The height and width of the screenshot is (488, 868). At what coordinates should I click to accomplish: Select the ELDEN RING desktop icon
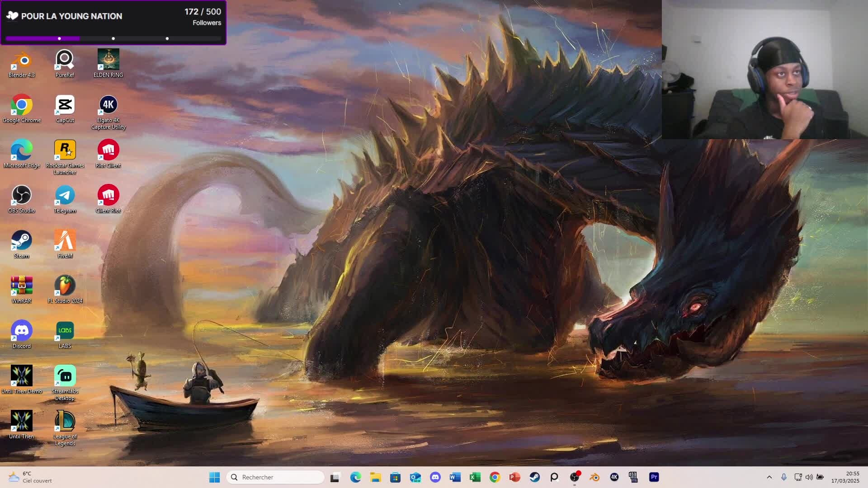[x=108, y=64]
